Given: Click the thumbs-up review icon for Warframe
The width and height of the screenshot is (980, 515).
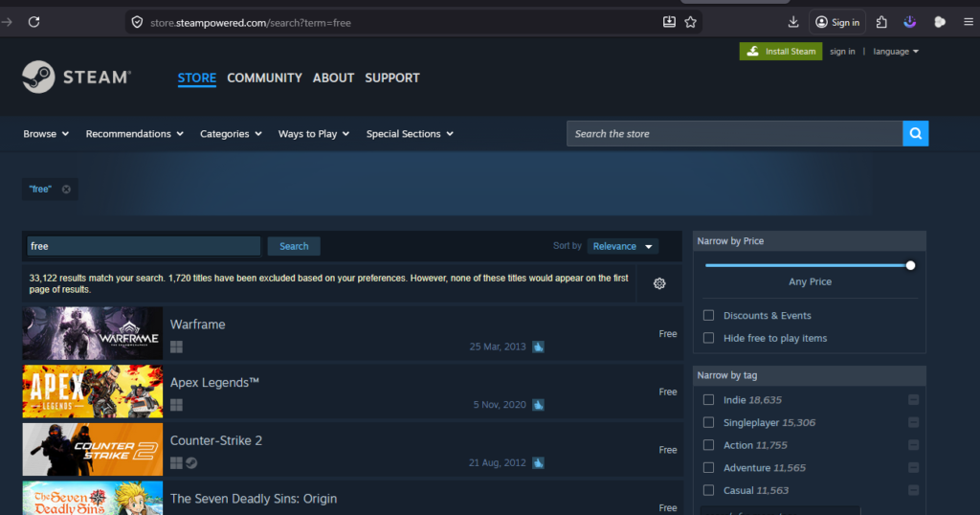Looking at the screenshot, I should coord(538,347).
